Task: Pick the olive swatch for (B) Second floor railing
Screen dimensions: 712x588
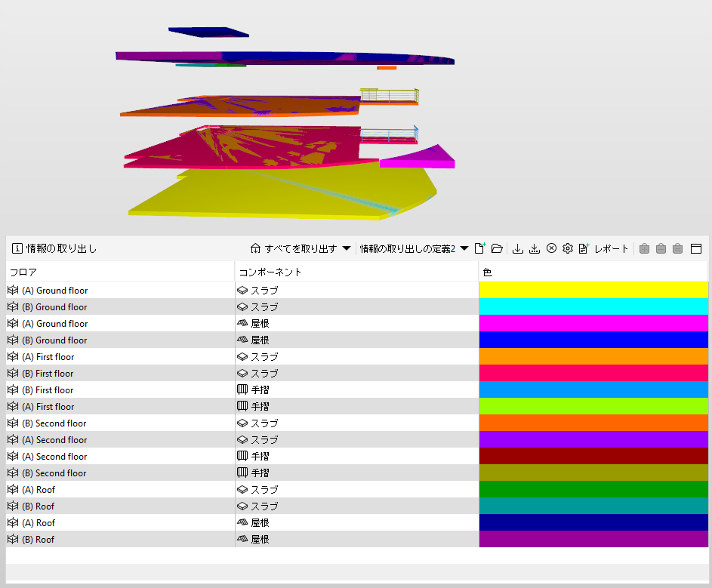Action: (x=593, y=473)
